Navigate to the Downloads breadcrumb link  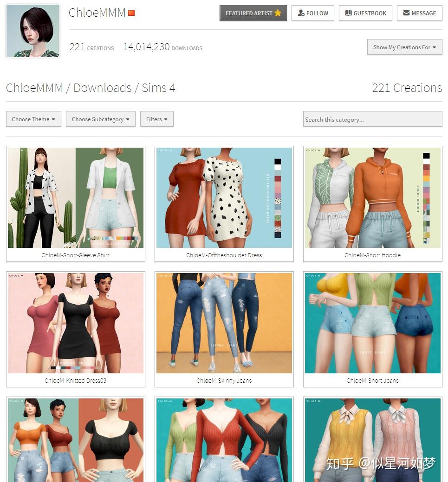[104, 88]
